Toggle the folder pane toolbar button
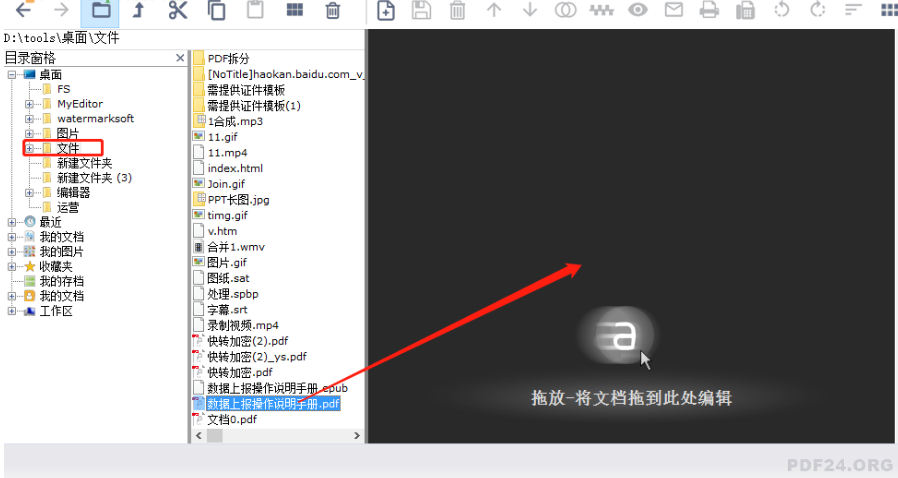The width and height of the screenshot is (898, 478). click(x=100, y=11)
